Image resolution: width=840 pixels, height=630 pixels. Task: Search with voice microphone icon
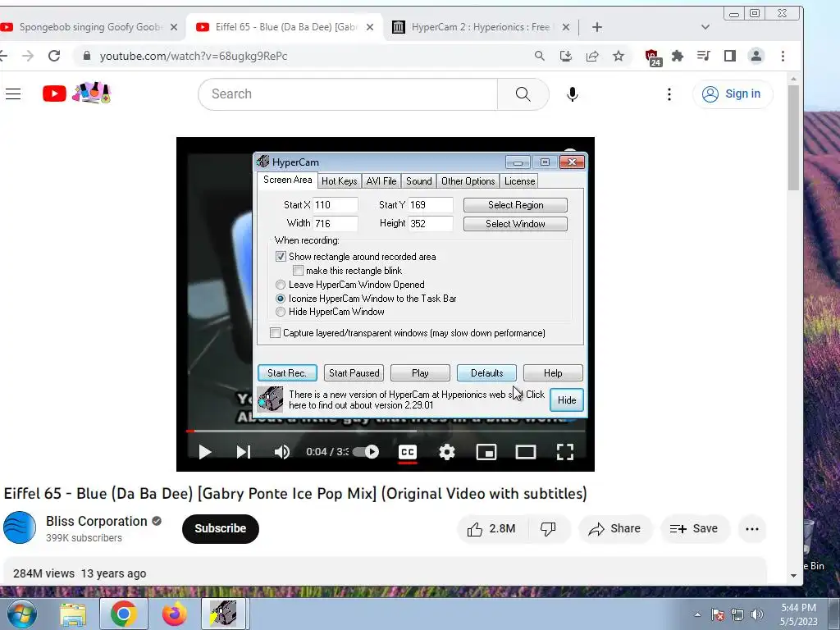(x=572, y=94)
